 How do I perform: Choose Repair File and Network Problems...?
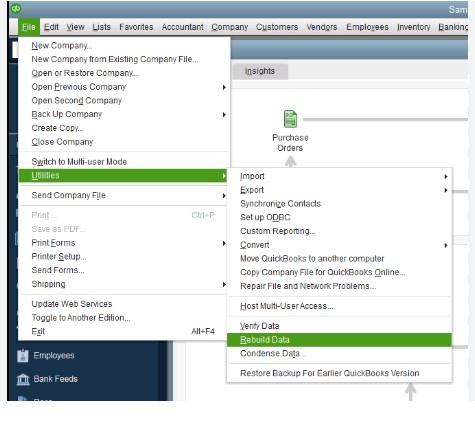pyautogui.click(x=339, y=286)
